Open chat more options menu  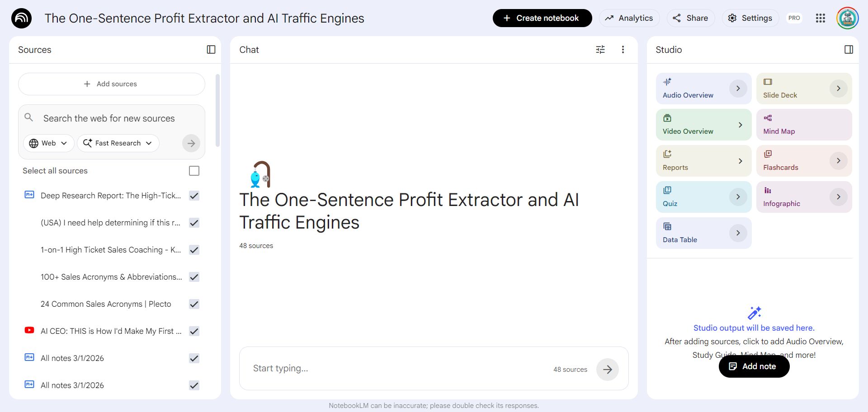point(623,50)
